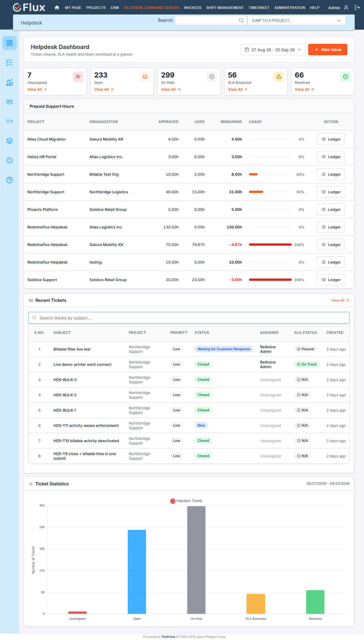Viewport: 364px width, 640px height.
Task: Click the Resolved card checkmark icon
Action: pos(346,77)
